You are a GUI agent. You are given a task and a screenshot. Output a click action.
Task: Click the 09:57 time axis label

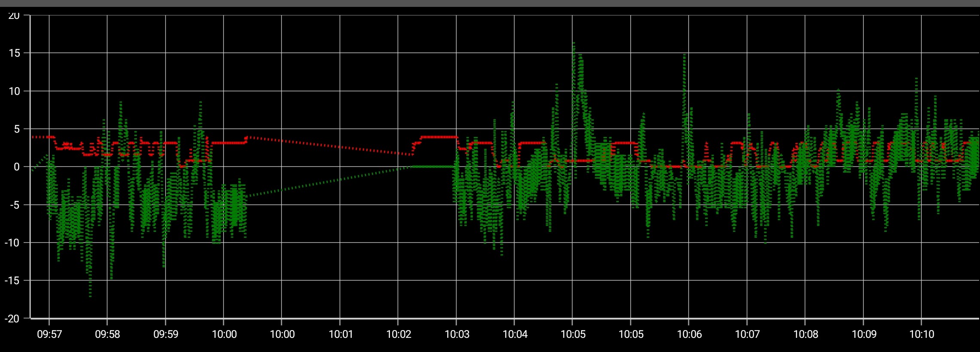49,334
